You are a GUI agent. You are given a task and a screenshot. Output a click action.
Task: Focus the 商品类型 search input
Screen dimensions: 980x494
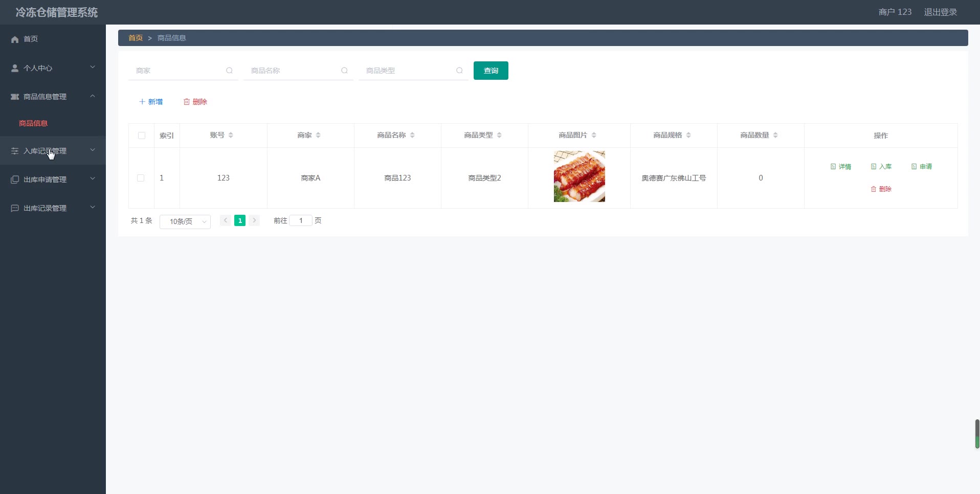(x=413, y=71)
